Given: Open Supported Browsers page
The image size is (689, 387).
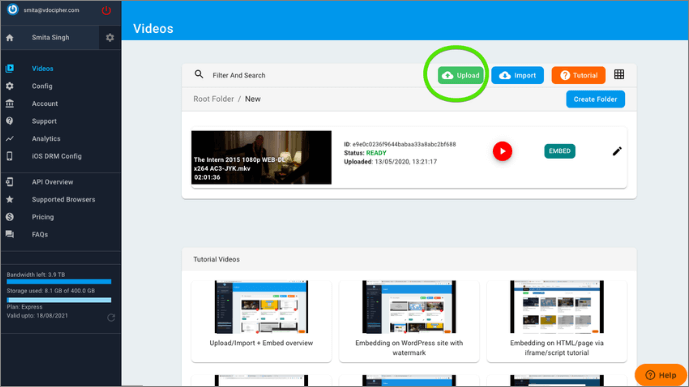Looking at the screenshot, I should point(63,199).
